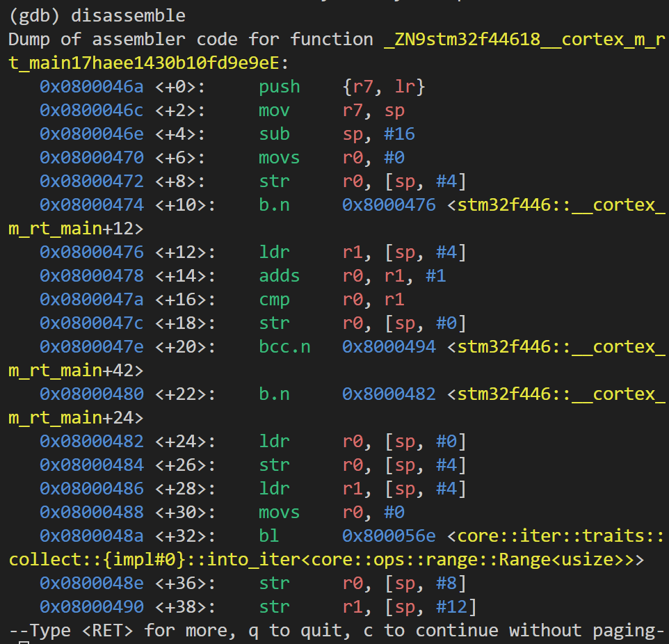This screenshot has height=644, width=669.
Task: Select the address 0x0800046a
Action: tap(92, 87)
